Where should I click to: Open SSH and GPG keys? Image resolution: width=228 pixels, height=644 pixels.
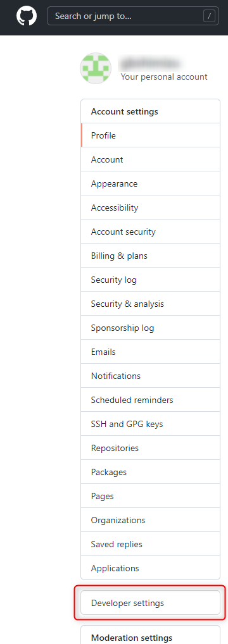pos(151,424)
